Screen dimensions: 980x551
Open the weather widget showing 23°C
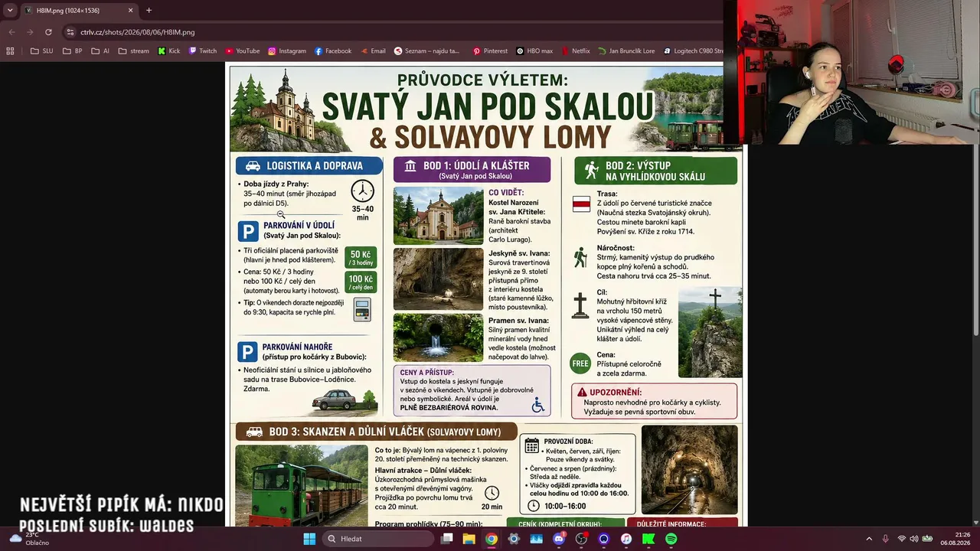tap(28, 539)
